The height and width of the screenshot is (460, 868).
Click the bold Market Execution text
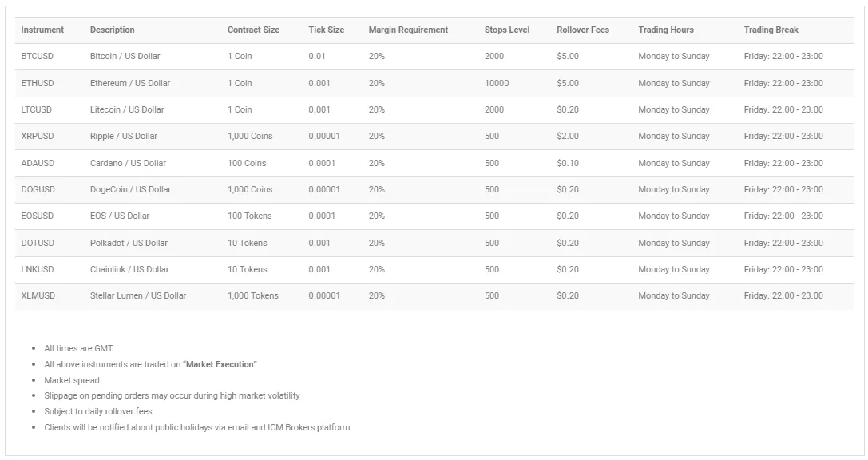coord(220,364)
